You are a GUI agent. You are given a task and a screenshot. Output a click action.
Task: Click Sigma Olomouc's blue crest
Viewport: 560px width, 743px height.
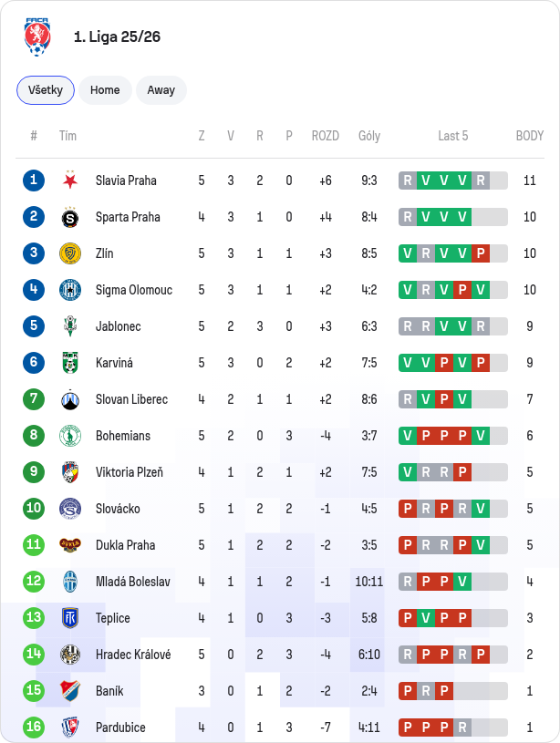click(70, 290)
